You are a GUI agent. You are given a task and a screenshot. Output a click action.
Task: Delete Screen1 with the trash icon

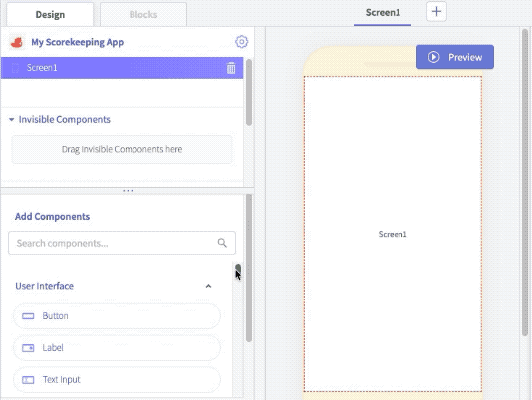(231, 68)
